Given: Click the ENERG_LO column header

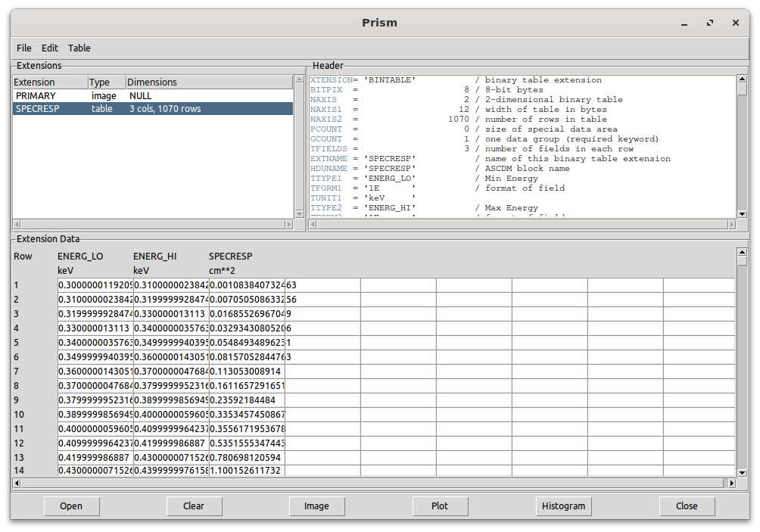Looking at the screenshot, I should click(x=80, y=256).
